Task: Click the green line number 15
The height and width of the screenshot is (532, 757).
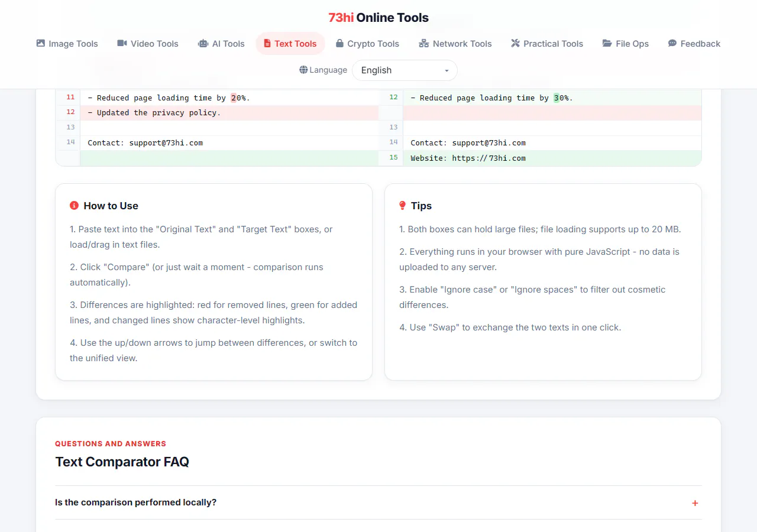Action: point(394,158)
